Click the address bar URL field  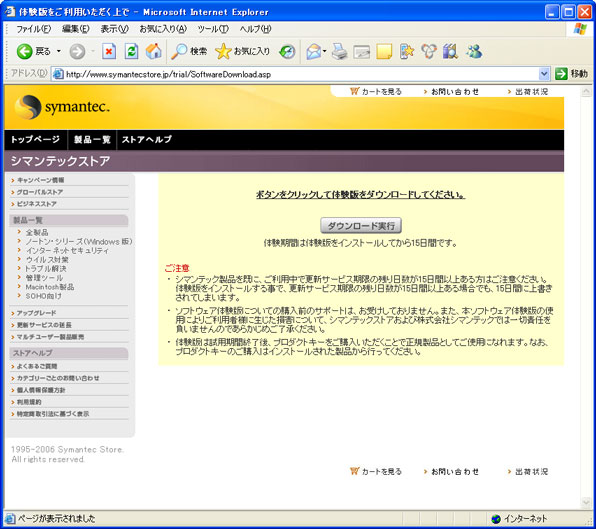(295, 74)
